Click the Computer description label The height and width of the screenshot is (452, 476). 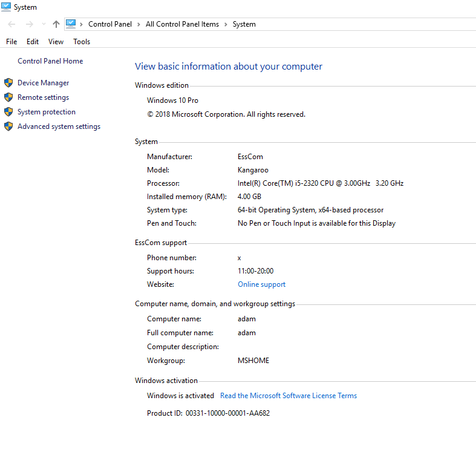(x=183, y=347)
